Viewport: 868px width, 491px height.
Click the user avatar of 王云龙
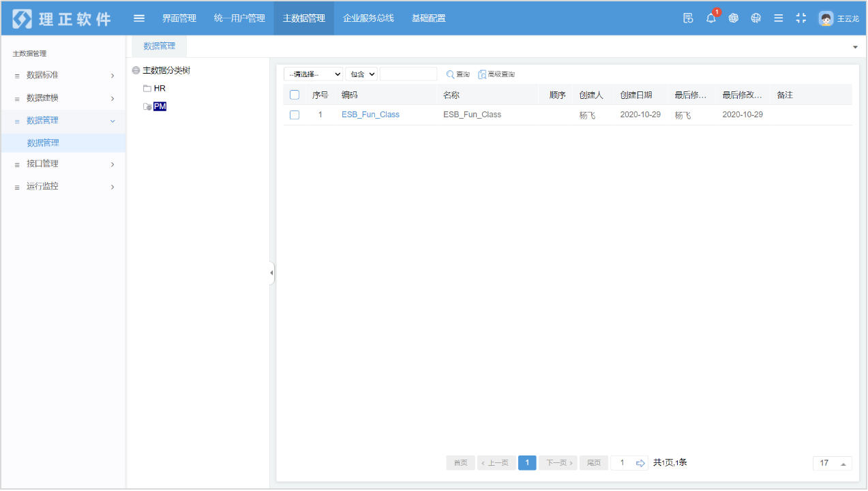826,18
